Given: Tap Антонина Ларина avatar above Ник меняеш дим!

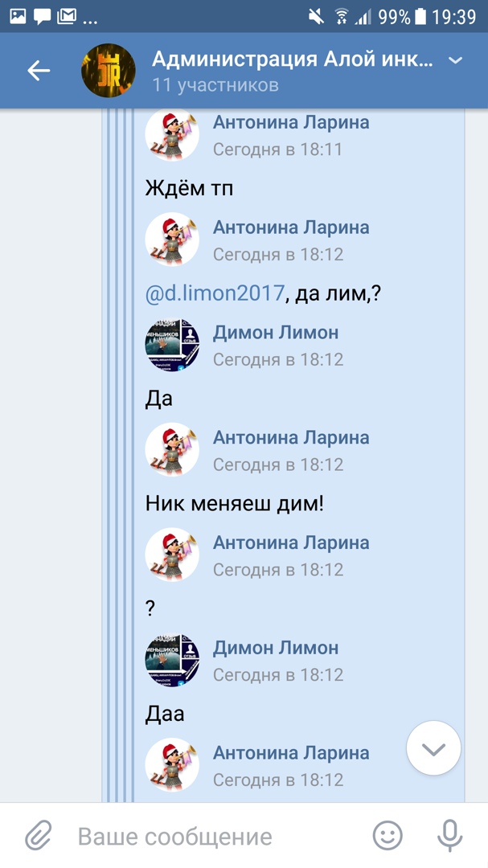Looking at the screenshot, I should (x=172, y=449).
